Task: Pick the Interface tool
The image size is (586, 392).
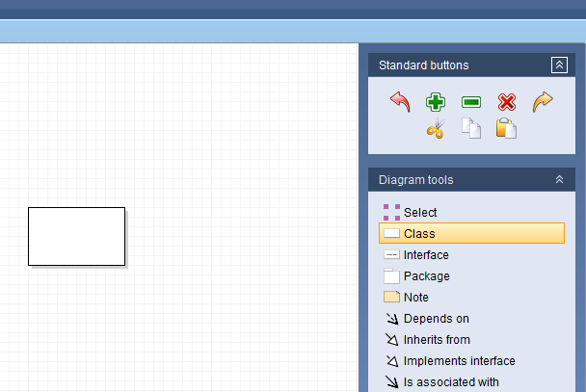Action: click(x=425, y=255)
